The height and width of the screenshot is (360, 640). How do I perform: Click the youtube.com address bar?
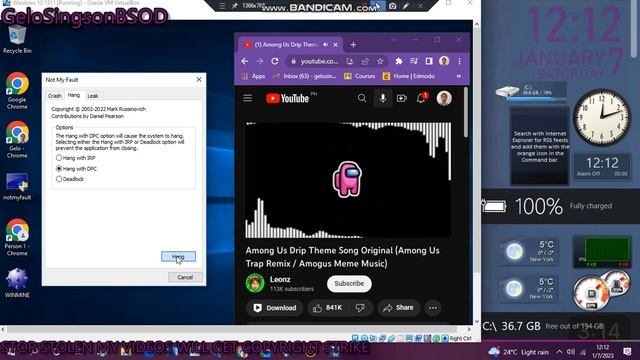319,61
